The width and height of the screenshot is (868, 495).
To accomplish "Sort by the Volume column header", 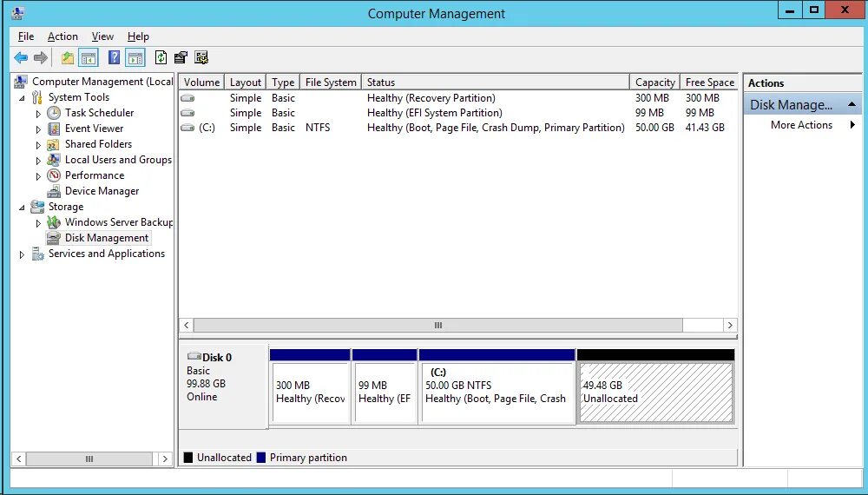I will (201, 82).
